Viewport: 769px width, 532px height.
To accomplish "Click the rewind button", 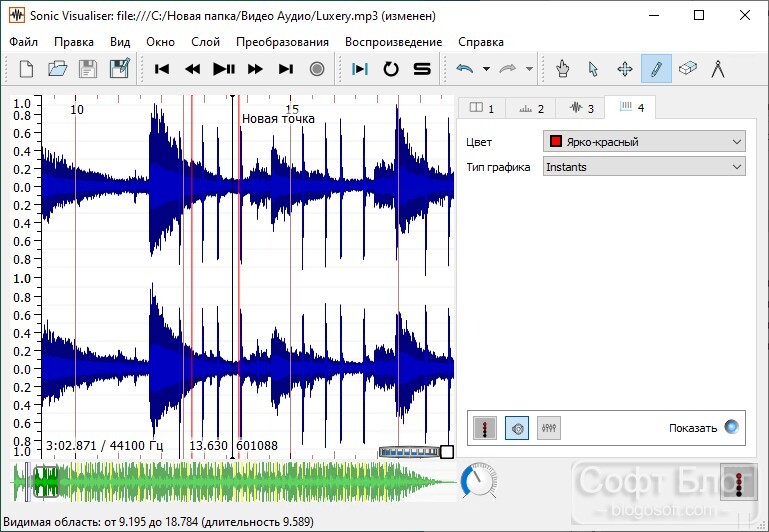I will pyautogui.click(x=193, y=69).
